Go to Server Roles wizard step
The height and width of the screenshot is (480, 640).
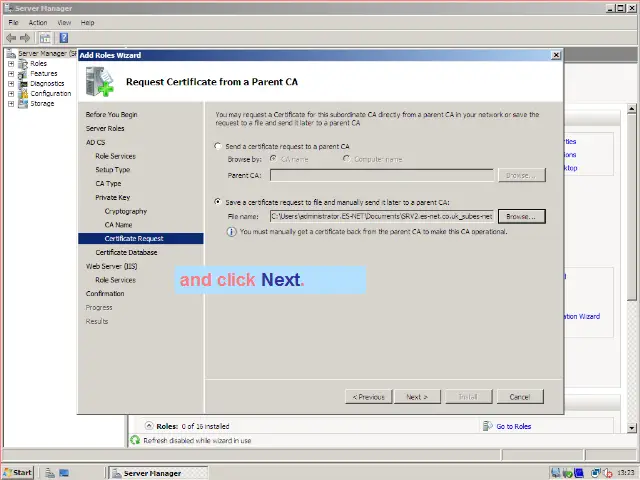[105, 129]
